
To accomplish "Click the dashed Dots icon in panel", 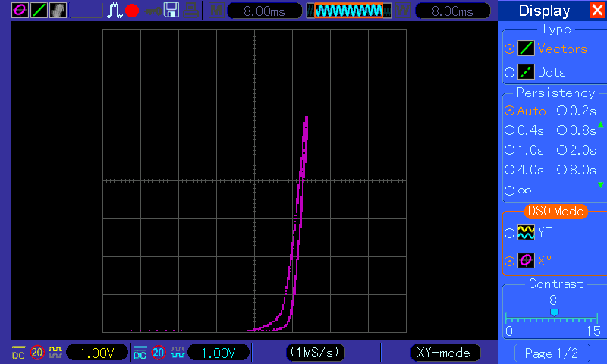I will coord(526,72).
